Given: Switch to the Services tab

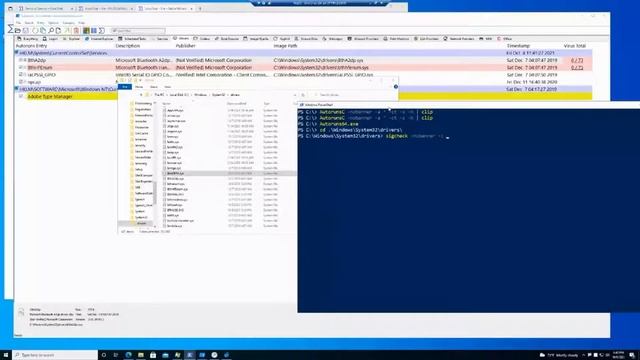Looking at the screenshot, I should (x=160, y=39).
